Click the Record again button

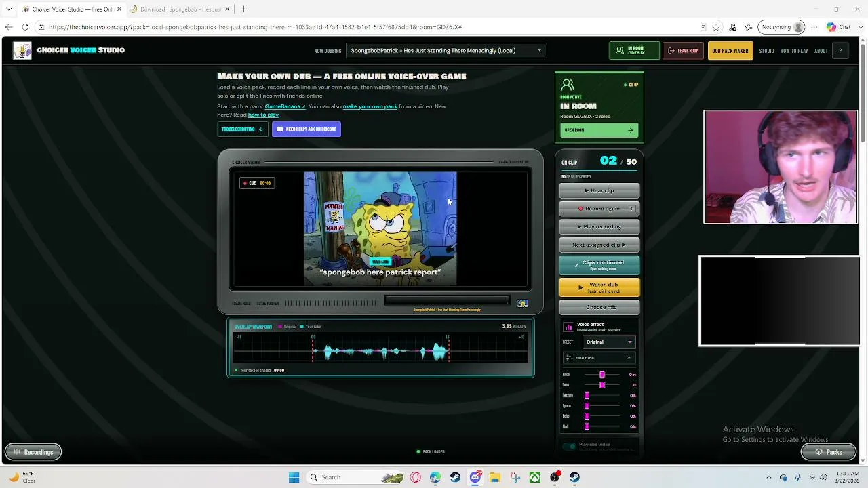[x=599, y=209]
